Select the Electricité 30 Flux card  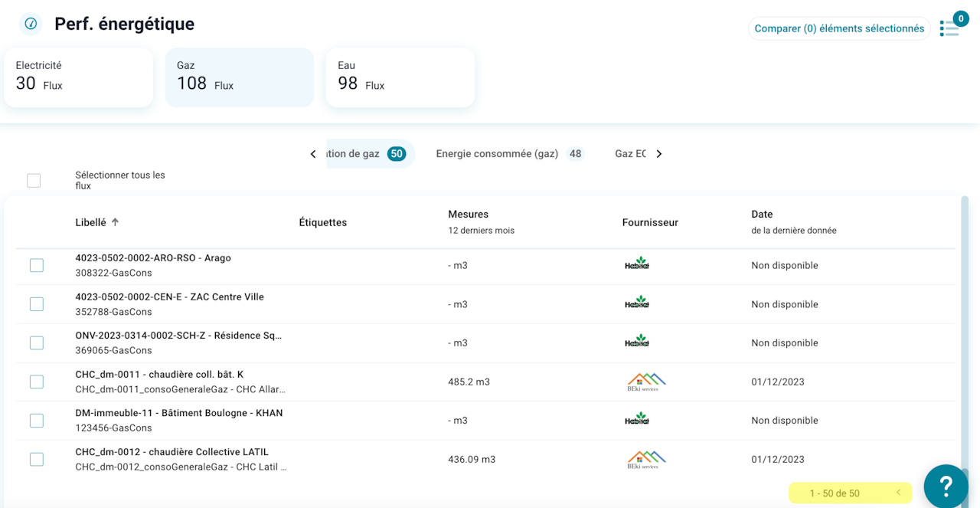pos(78,77)
